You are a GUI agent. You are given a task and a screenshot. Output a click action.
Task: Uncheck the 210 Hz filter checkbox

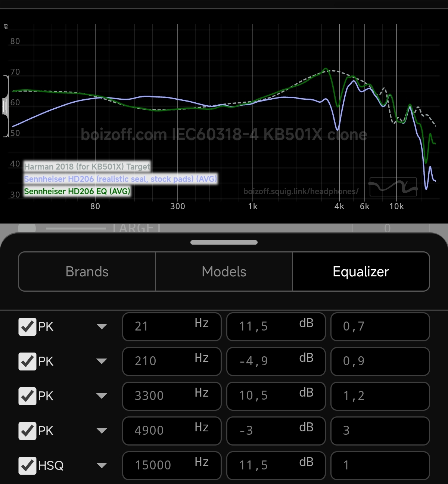[27, 362]
